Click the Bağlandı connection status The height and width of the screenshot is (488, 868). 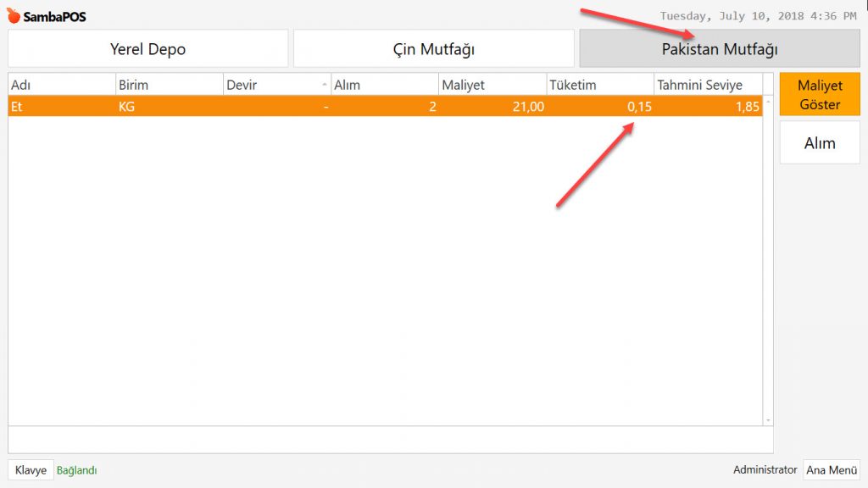[x=76, y=470]
